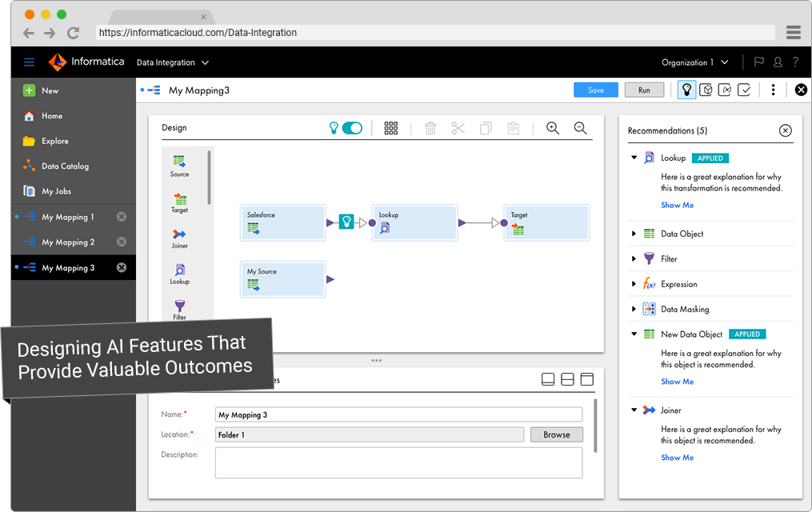Screen dimensions: 812x512
Task: Select the Lookup node on canvas
Action: 415,222
